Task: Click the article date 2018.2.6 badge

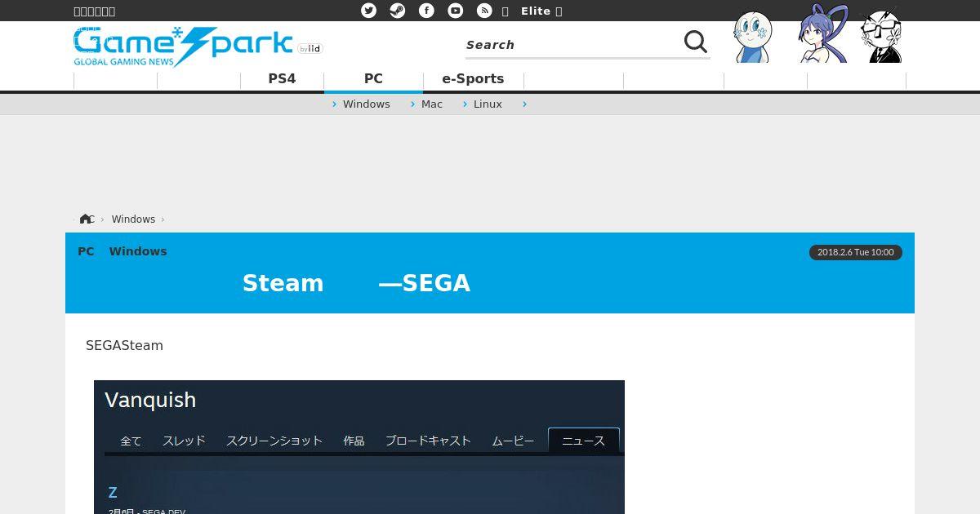Action: point(856,252)
